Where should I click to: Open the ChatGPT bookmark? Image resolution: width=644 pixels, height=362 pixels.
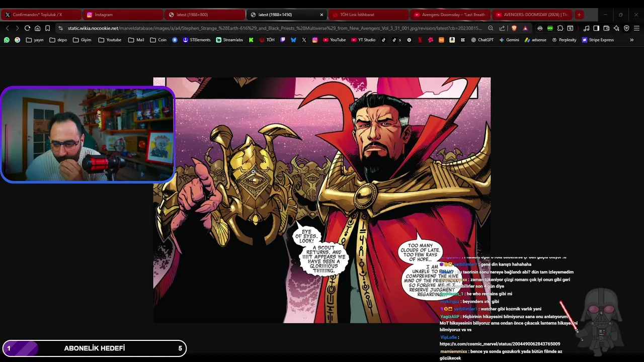coord(482,40)
